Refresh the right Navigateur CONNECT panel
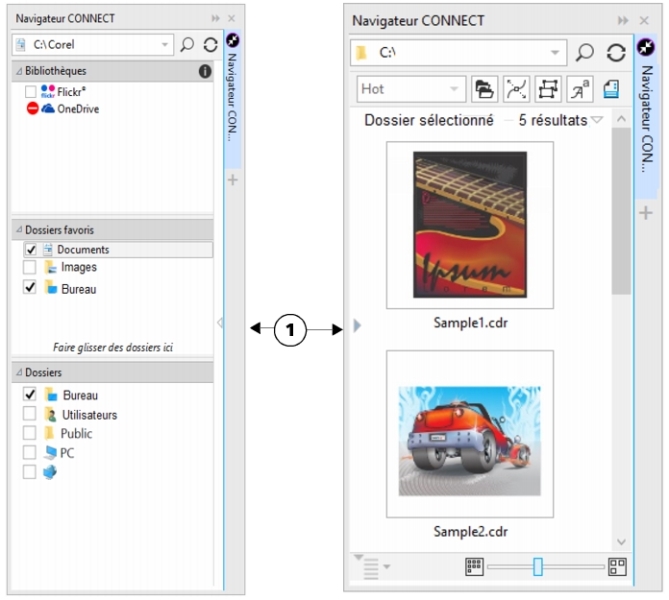 [616, 54]
